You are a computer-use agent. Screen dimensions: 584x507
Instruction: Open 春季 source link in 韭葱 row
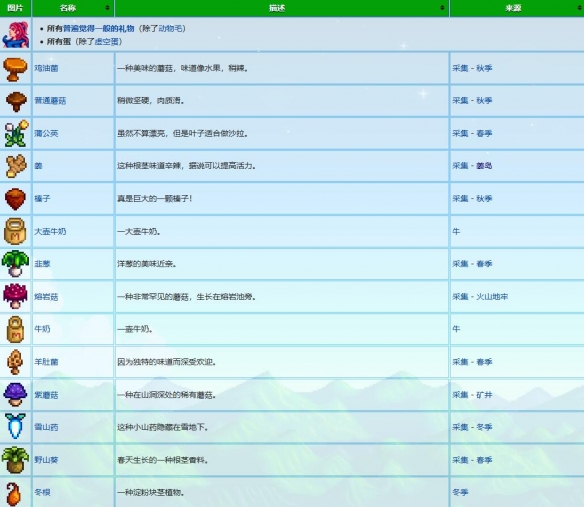(x=484, y=264)
